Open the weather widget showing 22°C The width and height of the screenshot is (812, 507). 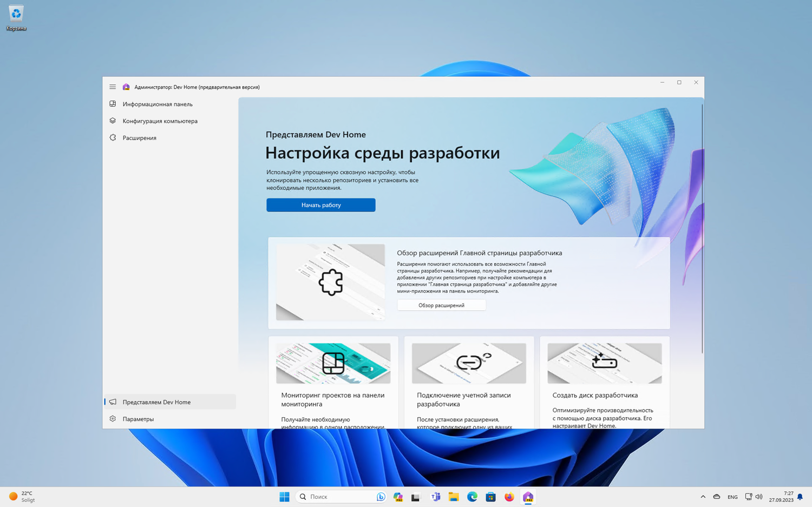[x=22, y=497]
